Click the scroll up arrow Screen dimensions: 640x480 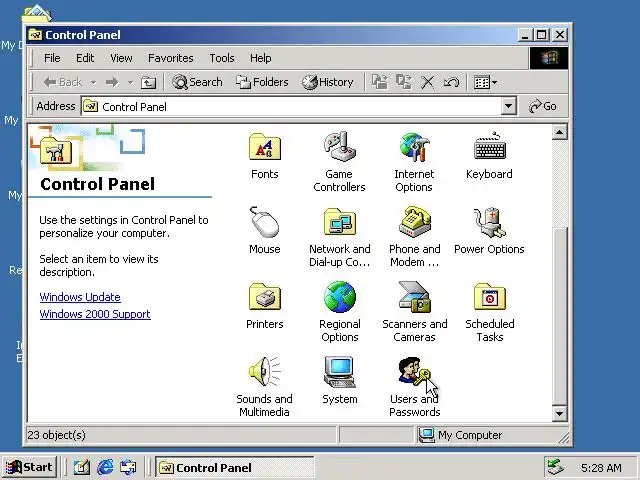click(560, 132)
